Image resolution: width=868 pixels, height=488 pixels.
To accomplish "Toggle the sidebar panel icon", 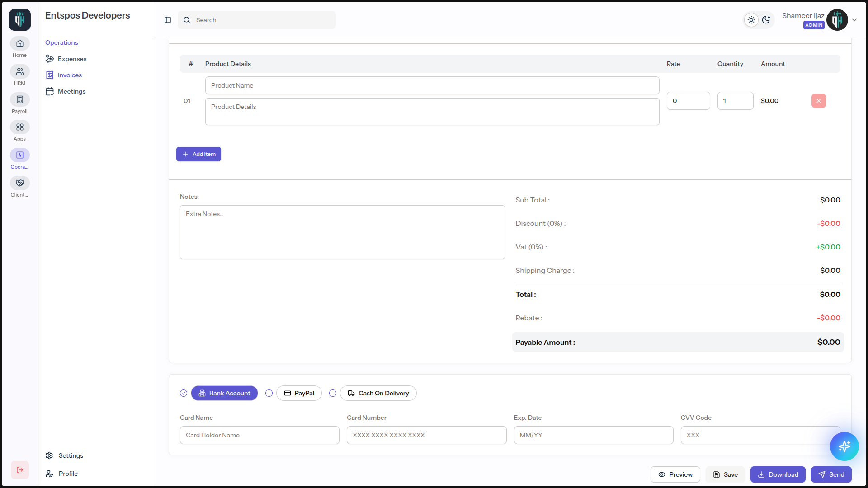I will 168,20.
